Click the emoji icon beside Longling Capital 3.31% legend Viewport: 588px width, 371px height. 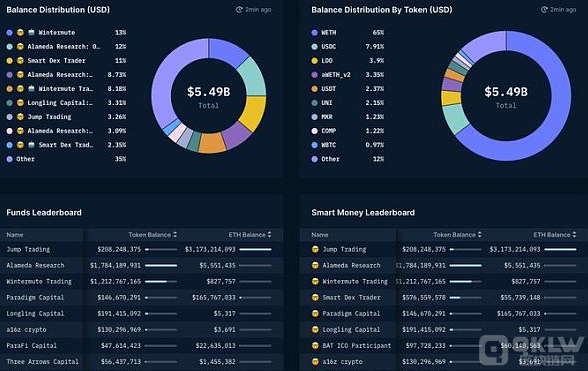click(x=20, y=103)
